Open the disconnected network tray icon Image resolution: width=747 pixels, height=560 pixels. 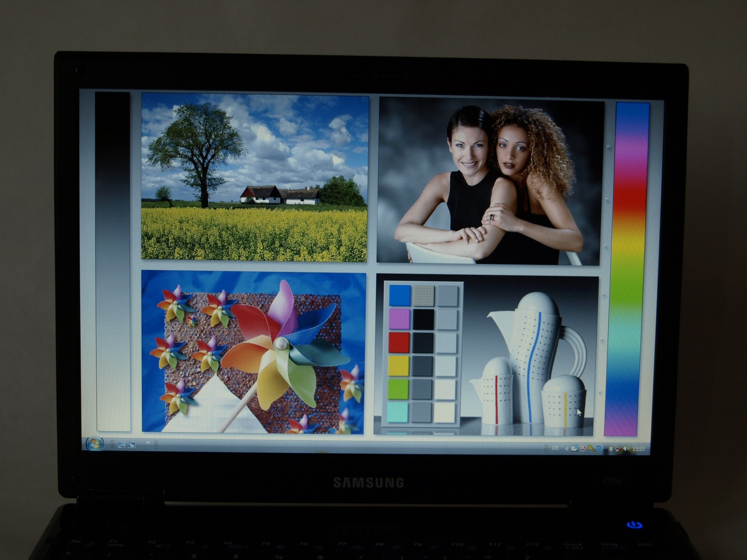point(618,448)
